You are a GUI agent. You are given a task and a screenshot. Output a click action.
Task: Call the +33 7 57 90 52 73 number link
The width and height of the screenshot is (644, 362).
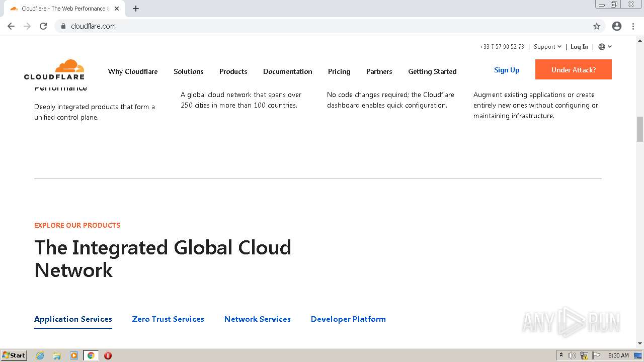click(x=502, y=47)
